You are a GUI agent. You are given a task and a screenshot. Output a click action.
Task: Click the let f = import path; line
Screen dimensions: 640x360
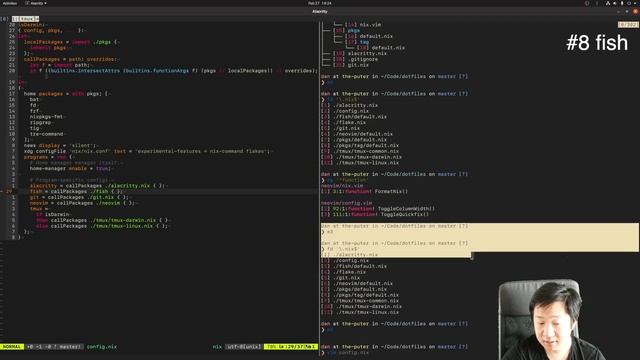point(60,65)
